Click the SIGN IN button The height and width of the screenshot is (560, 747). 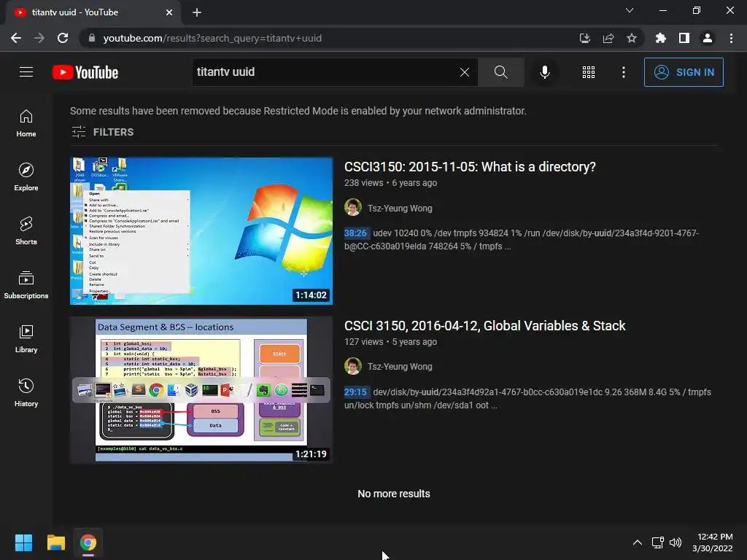(684, 72)
